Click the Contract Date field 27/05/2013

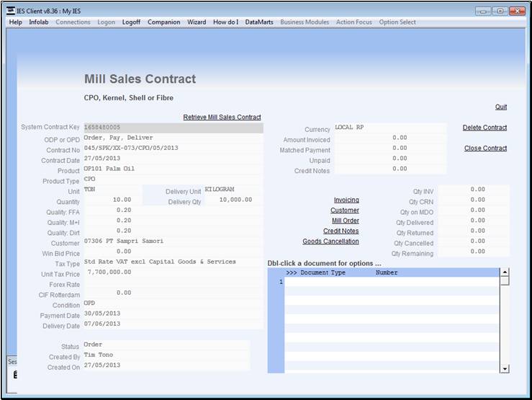[173, 159]
